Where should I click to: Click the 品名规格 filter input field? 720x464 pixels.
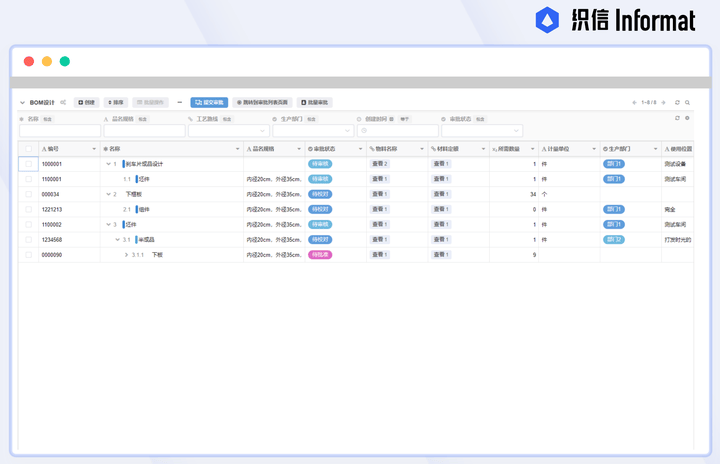click(145, 131)
